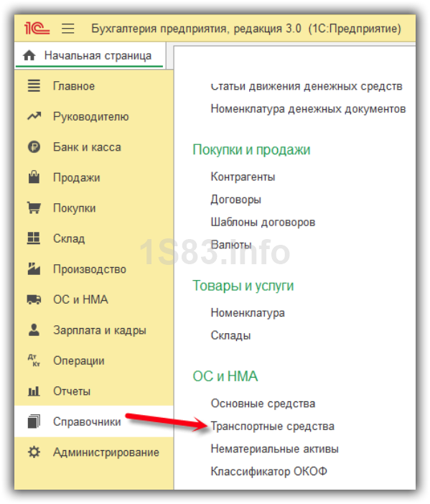Click the Главное list icon
This screenshot has width=430, height=504.
tap(34, 86)
